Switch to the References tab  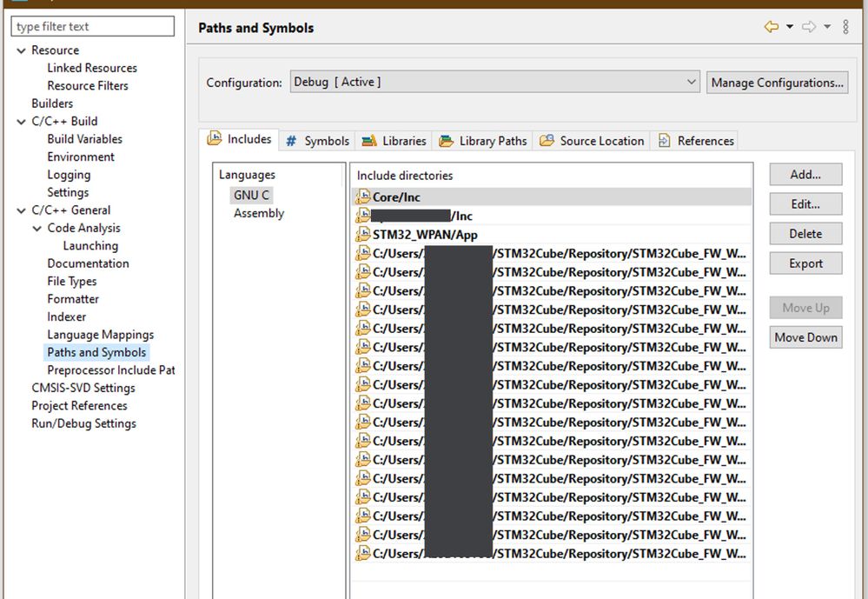[x=696, y=141]
